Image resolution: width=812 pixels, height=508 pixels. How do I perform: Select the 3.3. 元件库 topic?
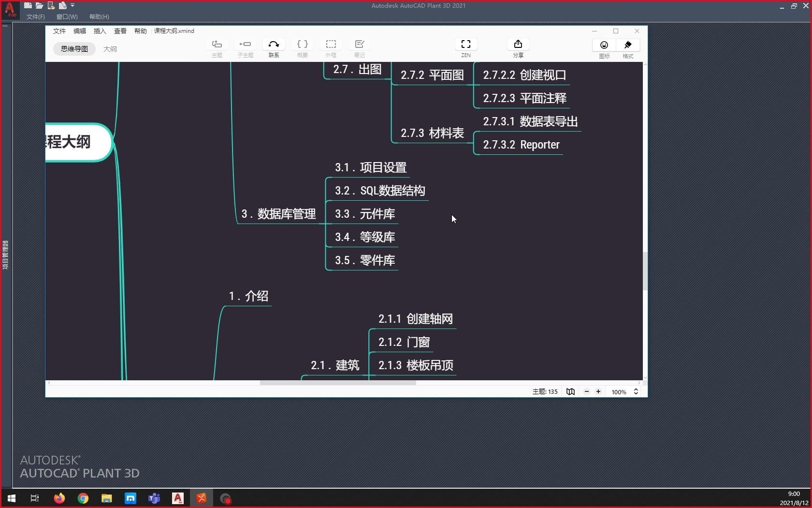[365, 214]
